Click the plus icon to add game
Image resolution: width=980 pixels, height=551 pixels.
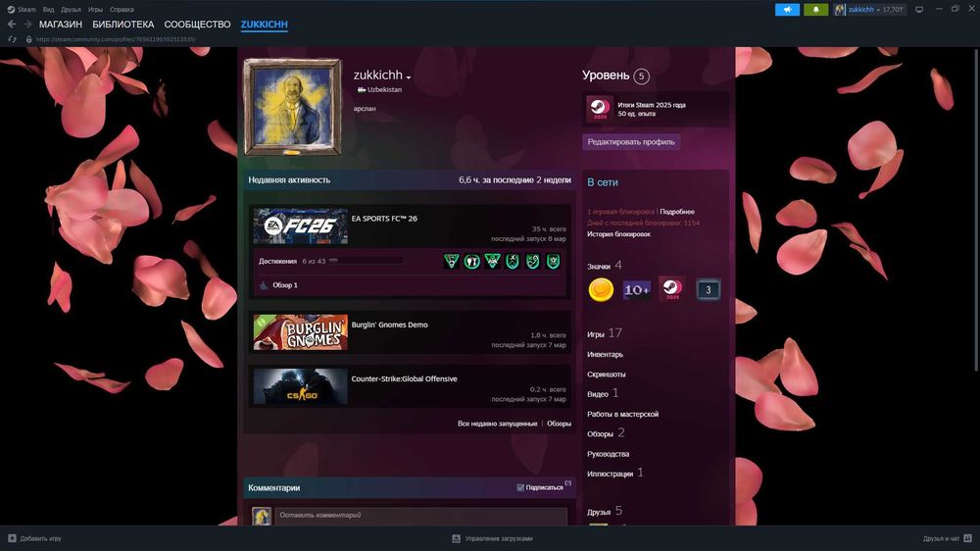12,538
